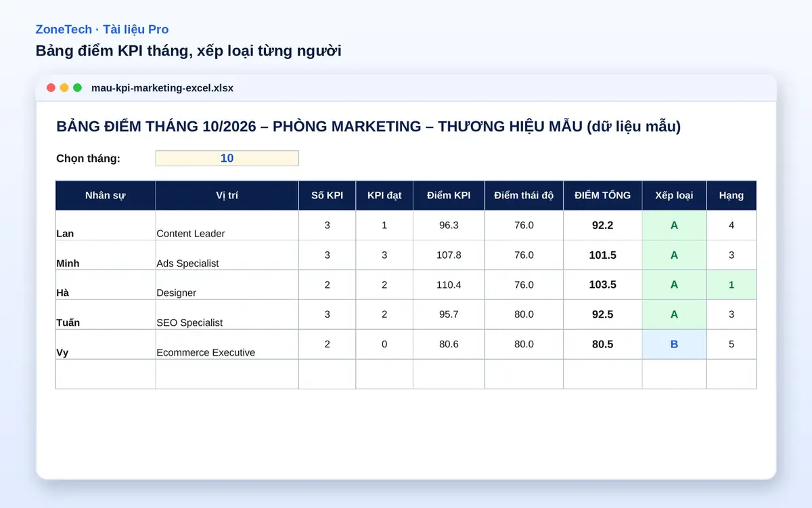Click attitude score 76.0 in Lan's row
This screenshot has height=508, width=812.
coord(524,226)
